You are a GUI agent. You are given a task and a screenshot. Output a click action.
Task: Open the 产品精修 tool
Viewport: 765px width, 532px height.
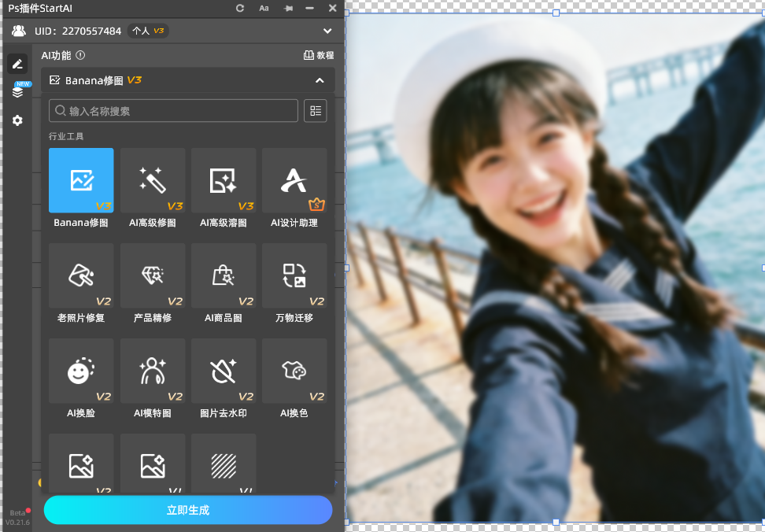click(x=152, y=275)
